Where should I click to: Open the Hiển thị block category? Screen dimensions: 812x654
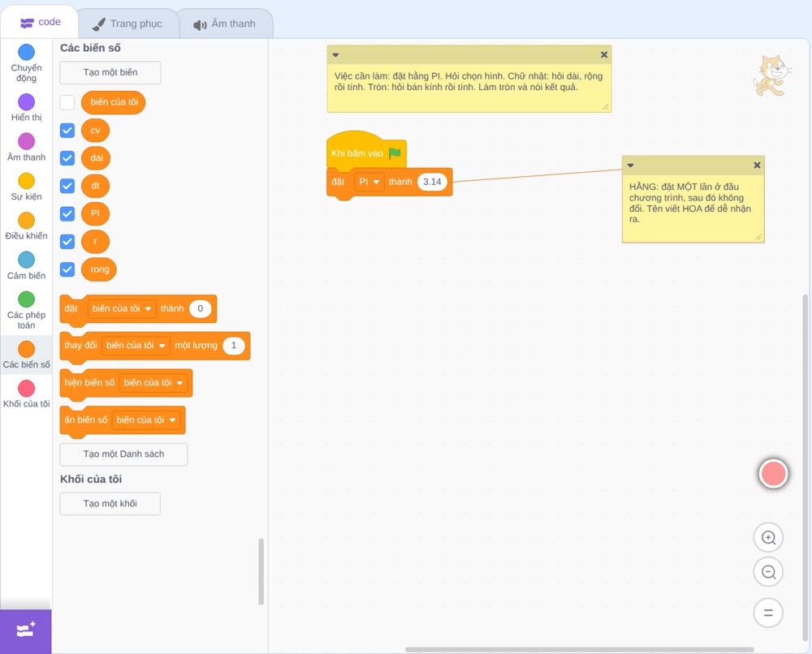(26, 108)
